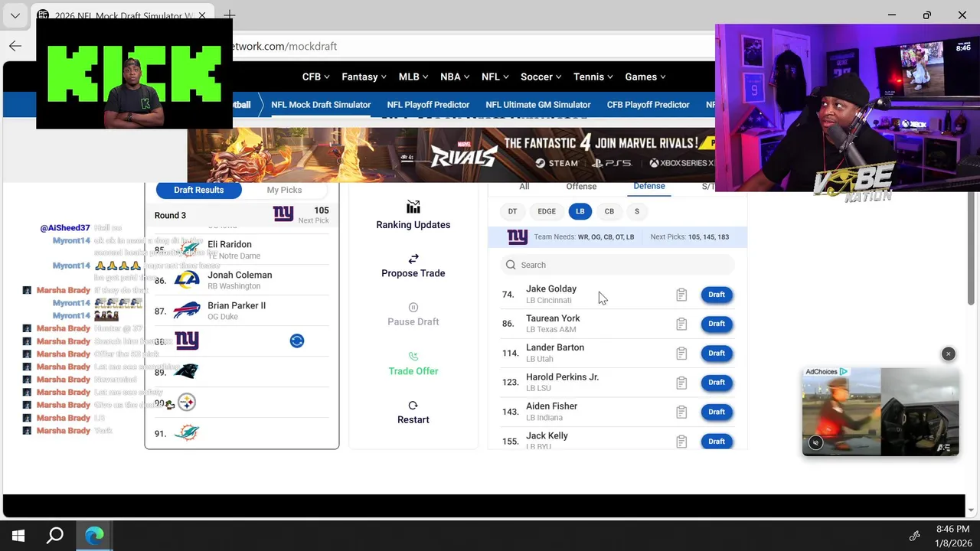The image size is (980, 551).
Task: Unmute the ad video speaker icon
Action: click(x=815, y=442)
